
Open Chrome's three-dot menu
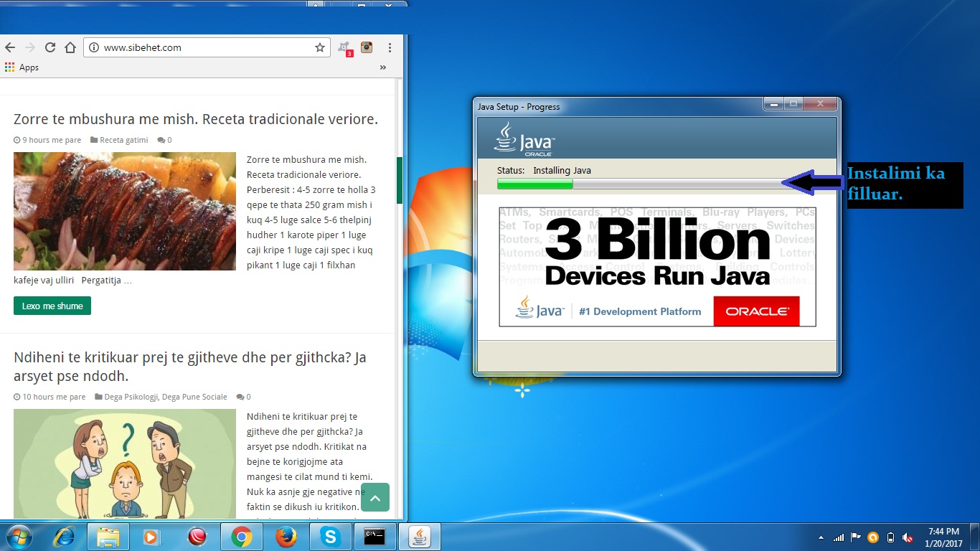[390, 47]
